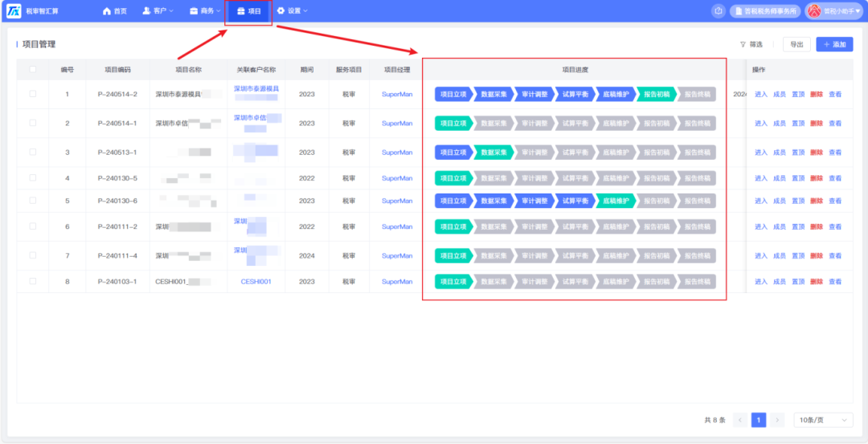
Task: Click the round share icon in header
Action: tap(718, 10)
